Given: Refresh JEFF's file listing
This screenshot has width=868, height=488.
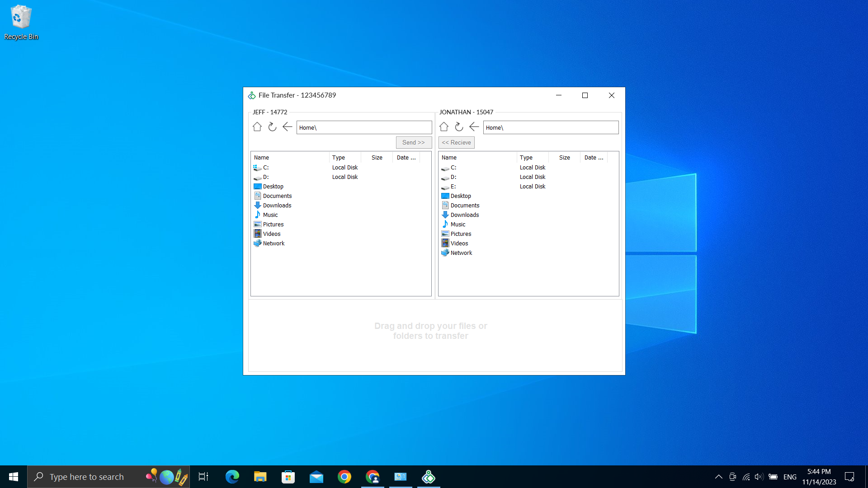Looking at the screenshot, I should pyautogui.click(x=272, y=127).
